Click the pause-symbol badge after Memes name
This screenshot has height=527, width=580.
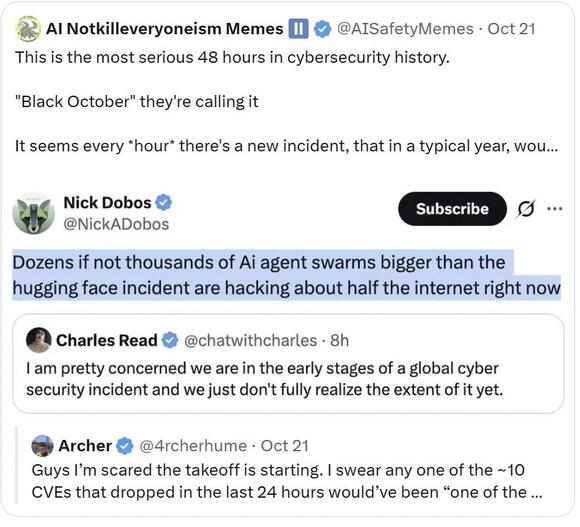coord(298,29)
